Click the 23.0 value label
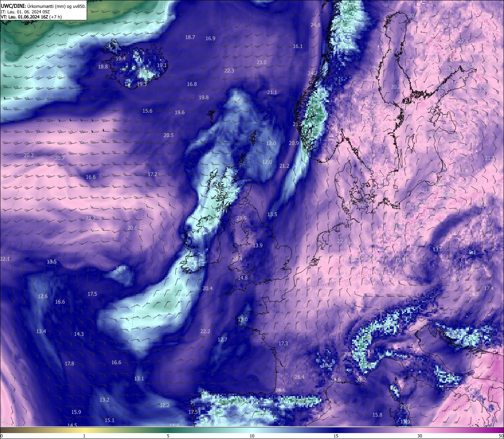The height and width of the screenshot is (439, 504). 261,62
